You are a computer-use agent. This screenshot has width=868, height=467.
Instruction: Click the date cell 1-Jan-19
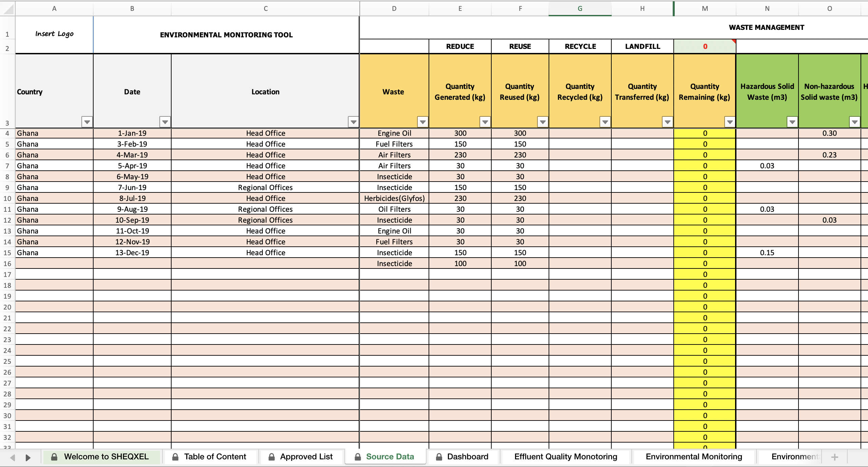pyautogui.click(x=132, y=133)
